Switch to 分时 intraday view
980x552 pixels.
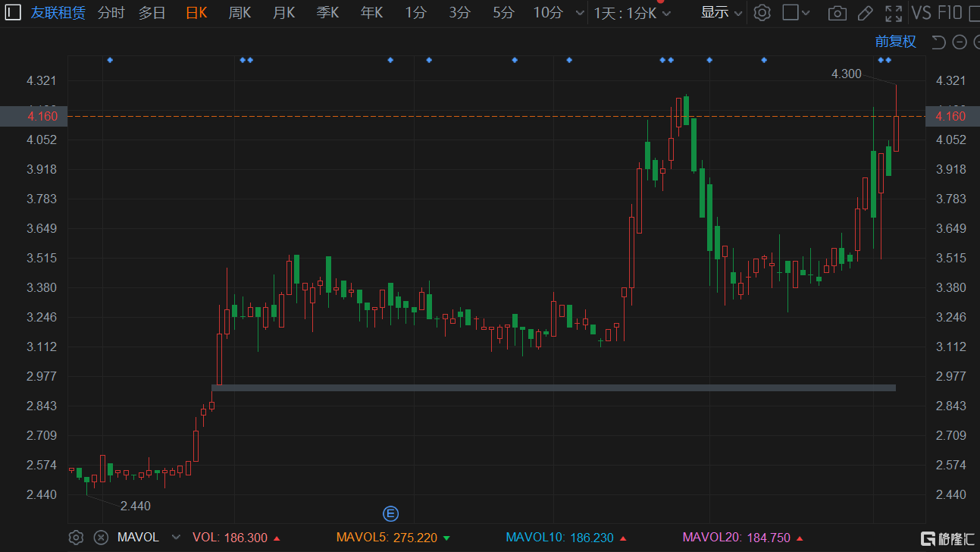pyautogui.click(x=111, y=12)
